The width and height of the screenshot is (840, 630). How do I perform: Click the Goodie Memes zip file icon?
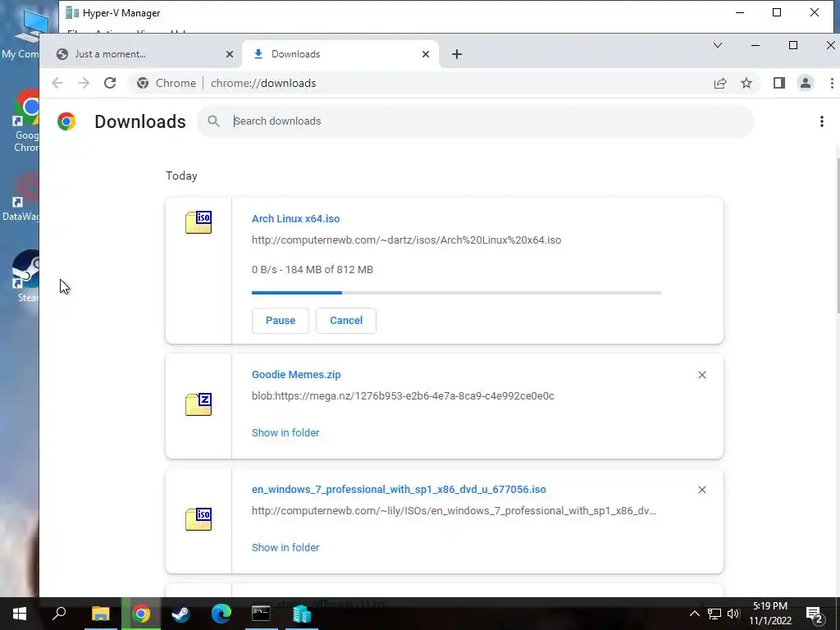coord(199,404)
